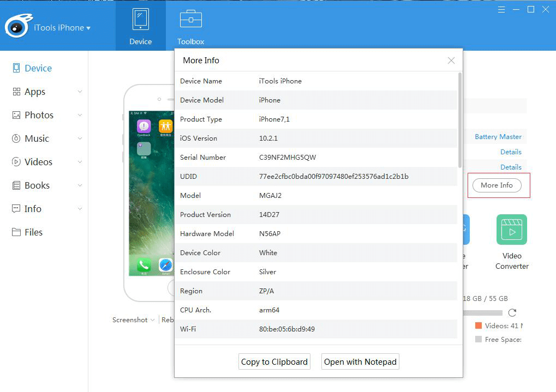This screenshot has height=392, width=556.
Task: Open the iTools iPhone device dropdown
Action: click(x=62, y=28)
